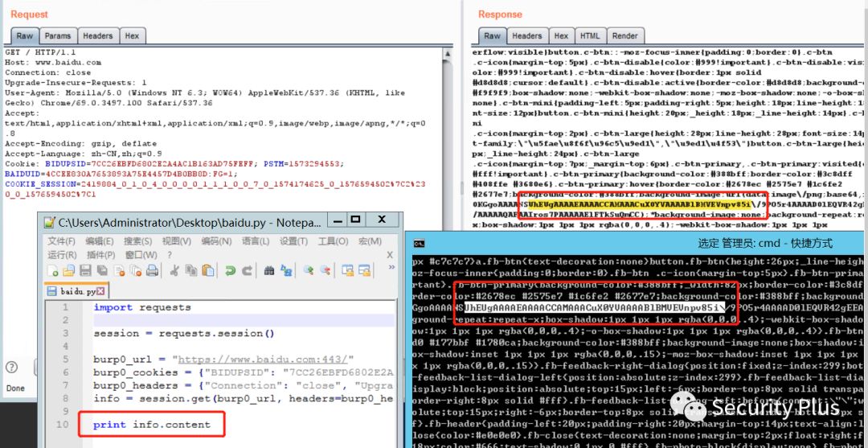Click the Open file folder icon in Notepad++

click(68, 270)
